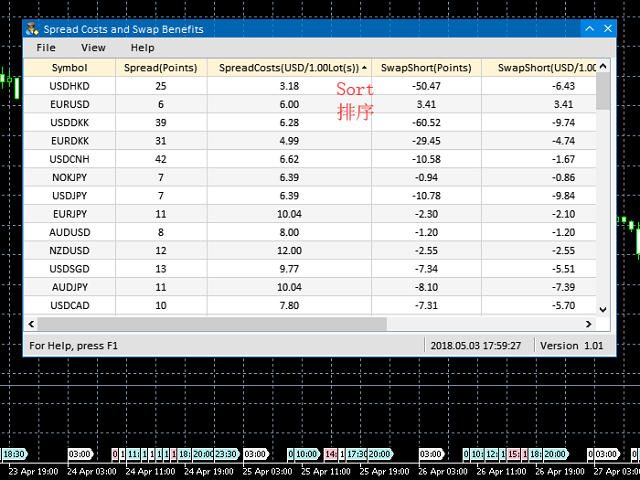The height and width of the screenshot is (480, 640).
Task: Select the EURUSD symbol row
Action: [x=69, y=104]
